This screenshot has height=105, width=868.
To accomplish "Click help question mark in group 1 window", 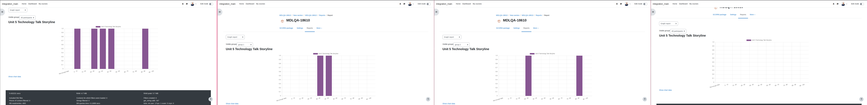I will point(428,99).
